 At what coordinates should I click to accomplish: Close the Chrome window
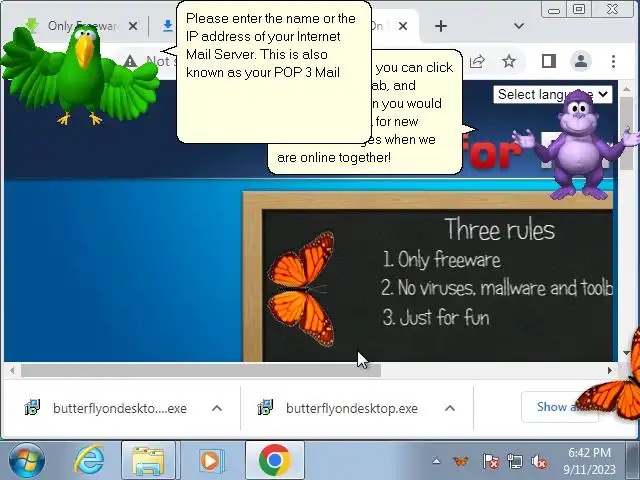coord(612,9)
